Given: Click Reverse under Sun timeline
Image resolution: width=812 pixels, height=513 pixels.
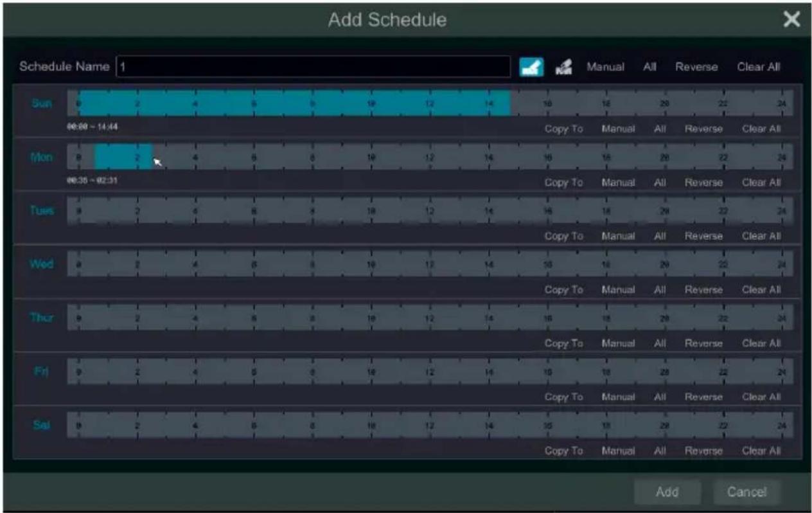Looking at the screenshot, I should tap(703, 129).
